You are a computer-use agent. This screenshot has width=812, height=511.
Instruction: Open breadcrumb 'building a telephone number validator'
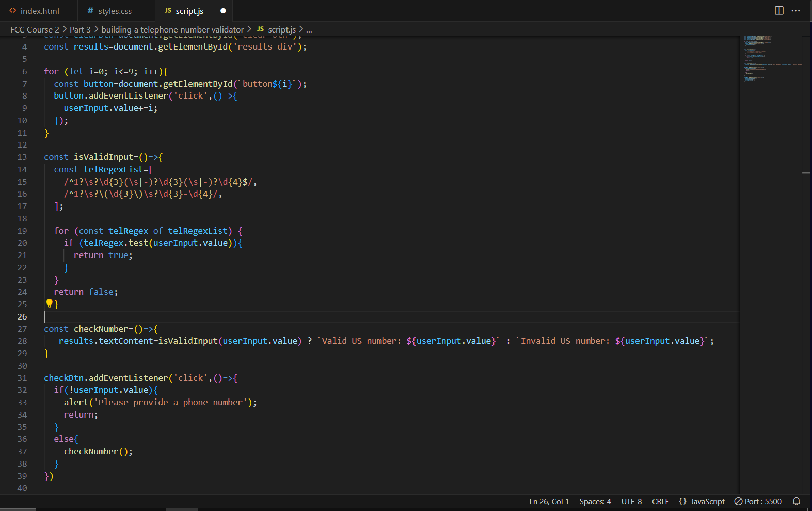coord(172,29)
